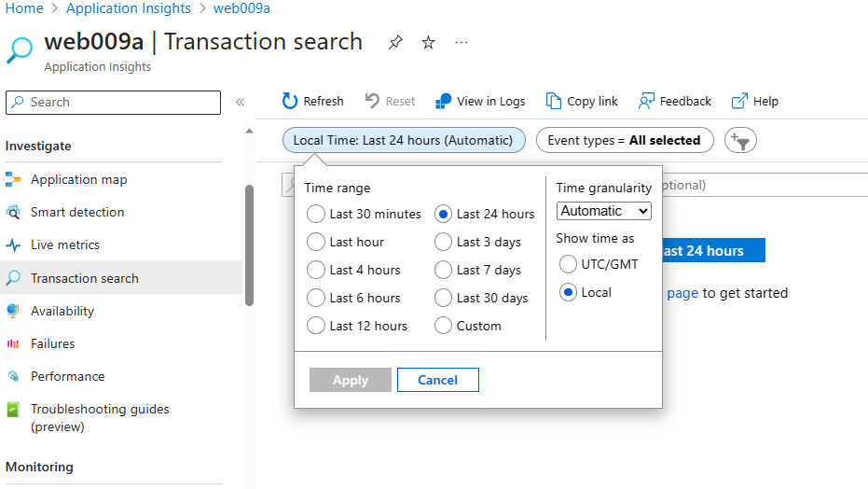Click the Troubleshooting guides book icon
Image resolution: width=868 pixels, height=489 pixels.
pyautogui.click(x=13, y=410)
